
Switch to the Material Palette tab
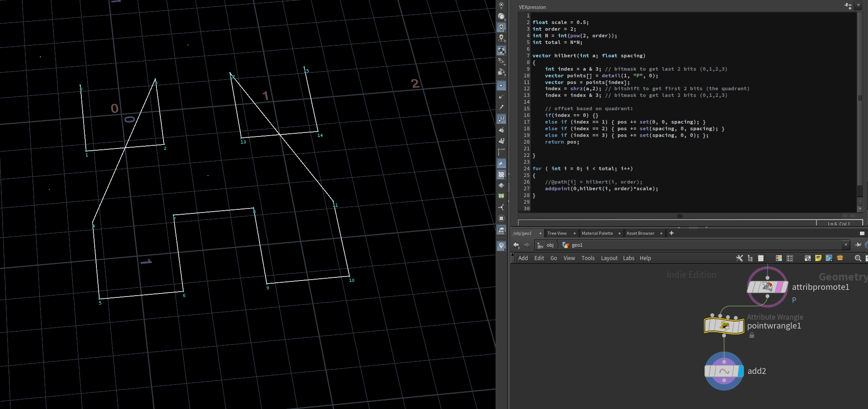(x=597, y=233)
